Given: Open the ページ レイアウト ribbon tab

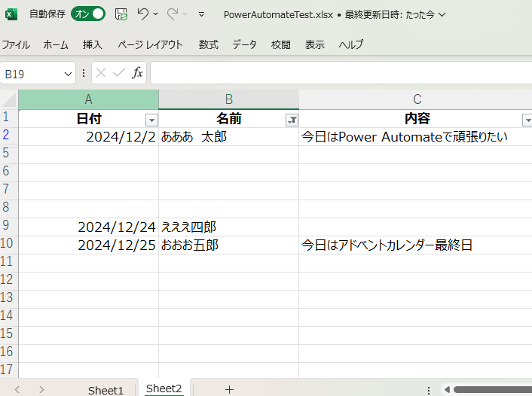Looking at the screenshot, I should [x=150, y=44].
